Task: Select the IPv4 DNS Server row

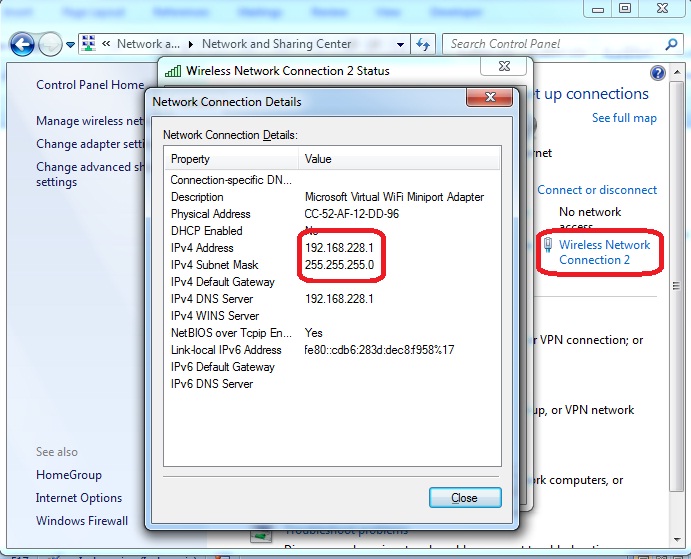Action: pos(332,299)
